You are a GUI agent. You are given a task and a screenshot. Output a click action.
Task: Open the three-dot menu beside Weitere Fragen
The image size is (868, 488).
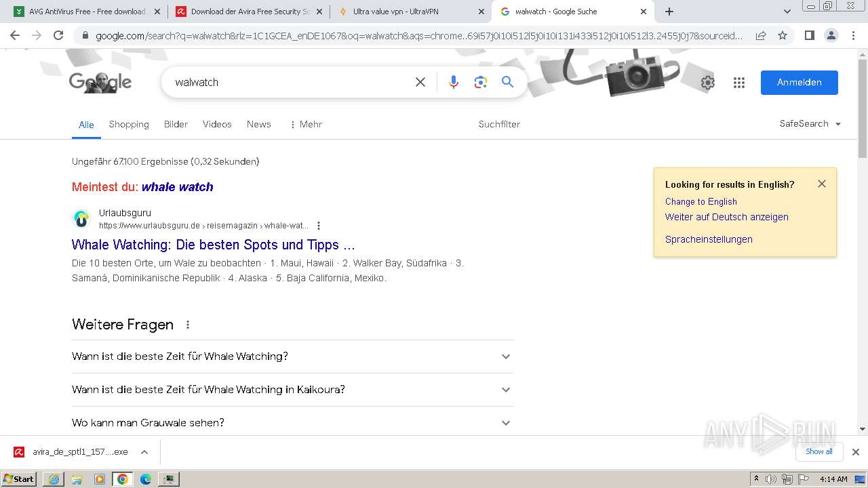pyautogui.click(x=188, y=325)
